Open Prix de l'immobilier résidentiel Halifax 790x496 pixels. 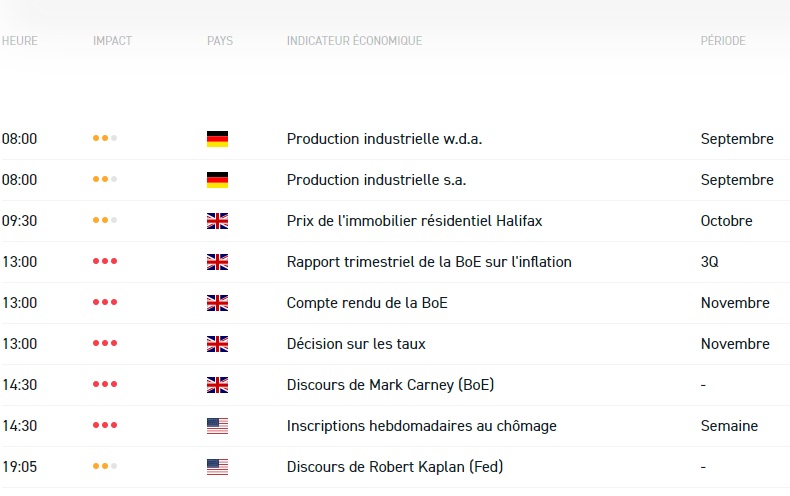pos(414,221)
